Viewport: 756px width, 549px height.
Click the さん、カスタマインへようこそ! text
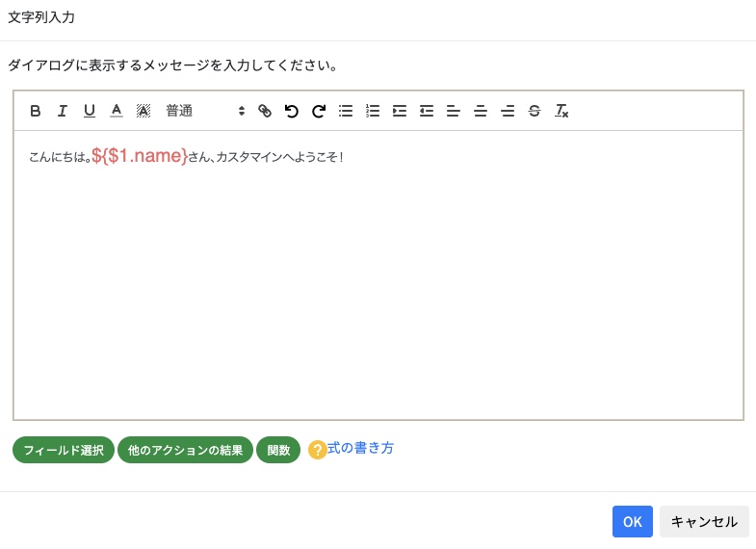click(266, 157)
